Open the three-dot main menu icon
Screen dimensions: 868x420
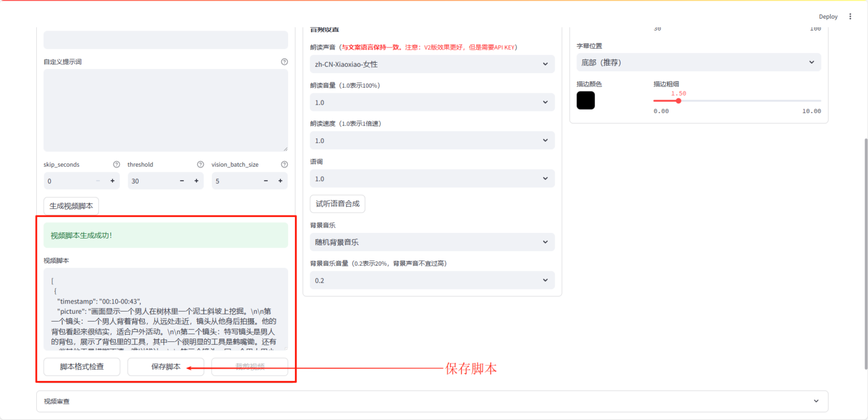850,16
